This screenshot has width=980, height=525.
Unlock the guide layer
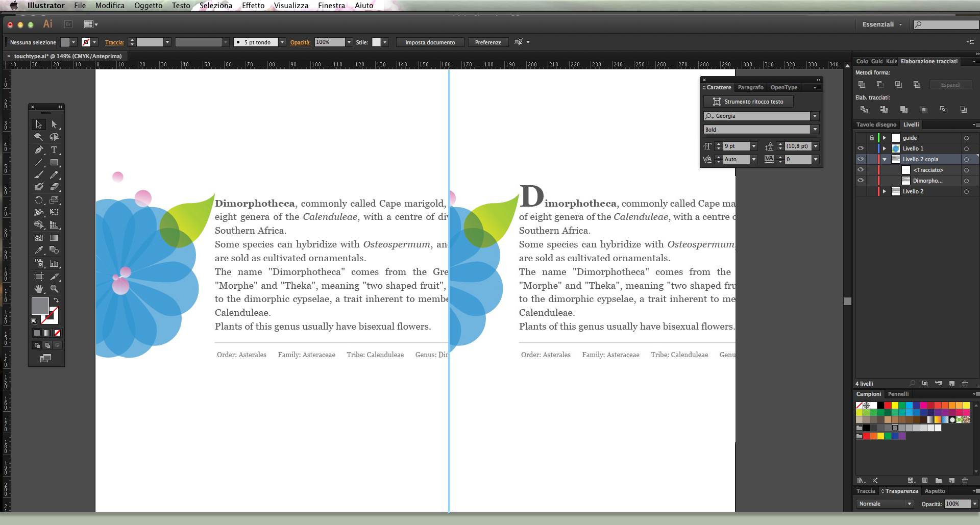point(872,138)
